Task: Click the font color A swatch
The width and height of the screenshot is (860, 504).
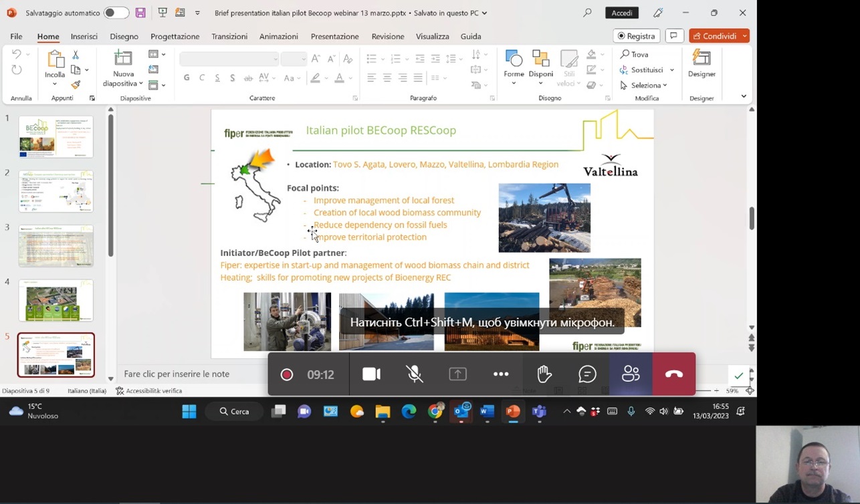Action: tap(339, 78)
